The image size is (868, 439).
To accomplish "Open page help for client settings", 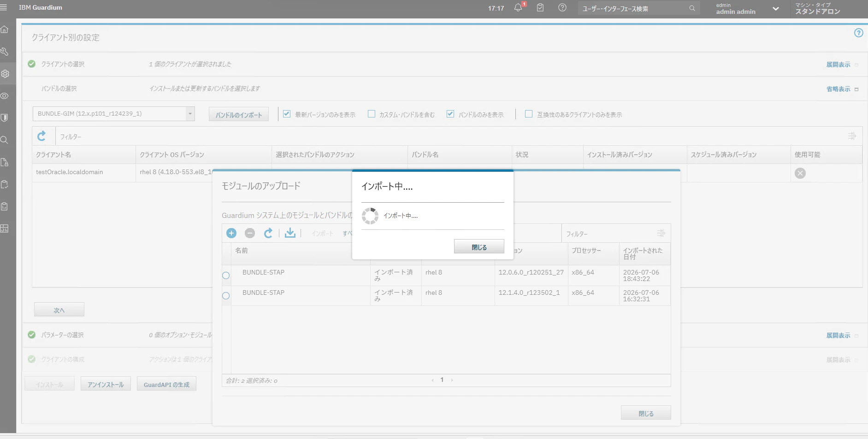I will [858, 33].
